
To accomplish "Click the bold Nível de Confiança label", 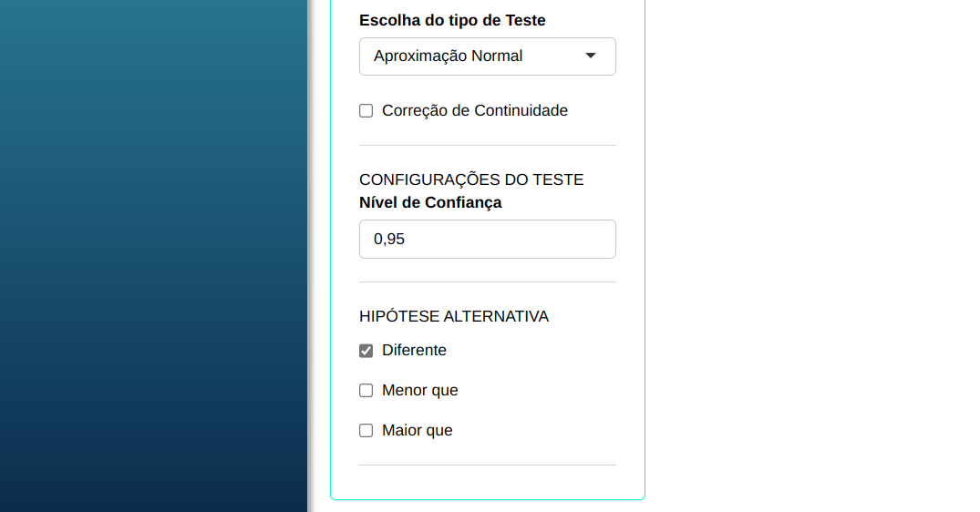I will pos(430,202).
